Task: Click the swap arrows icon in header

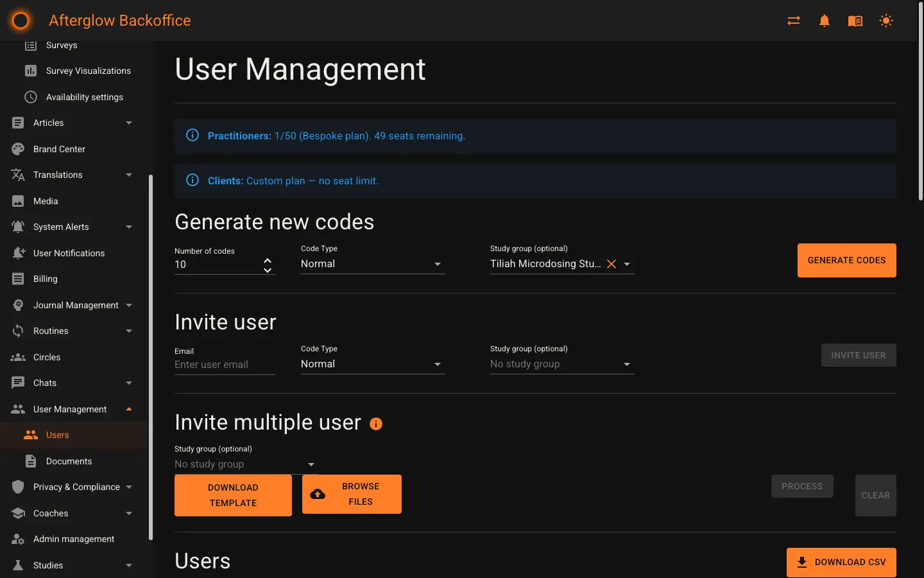Action: [x=794, y=21]
